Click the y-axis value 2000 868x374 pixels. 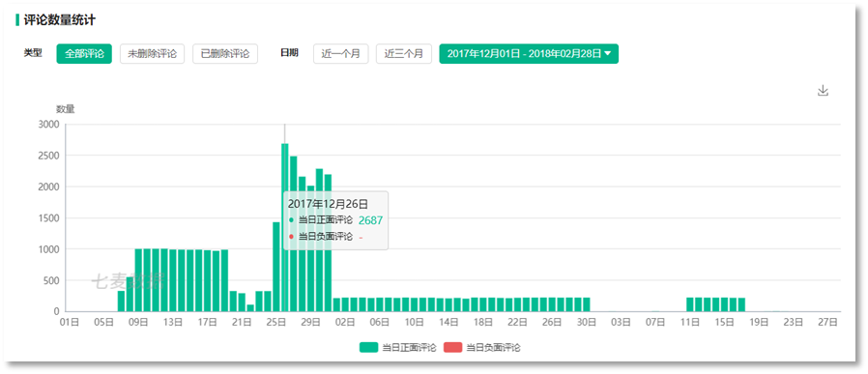click(48, 187)
